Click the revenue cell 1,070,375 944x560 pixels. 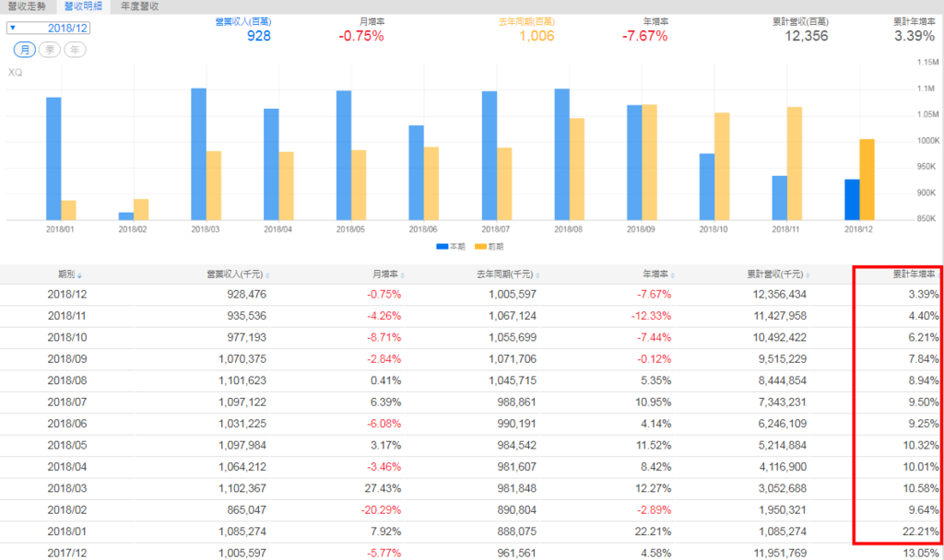click(x=242, y=360)
